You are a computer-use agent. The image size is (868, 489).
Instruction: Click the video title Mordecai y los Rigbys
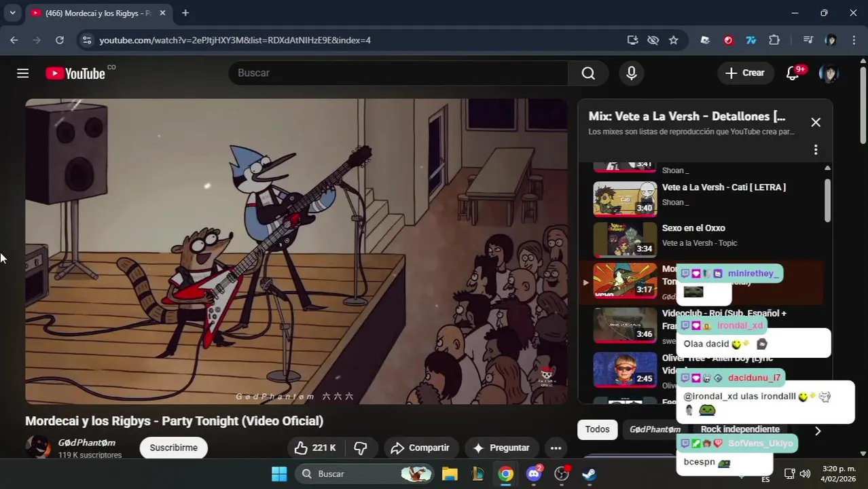(175, 421)
